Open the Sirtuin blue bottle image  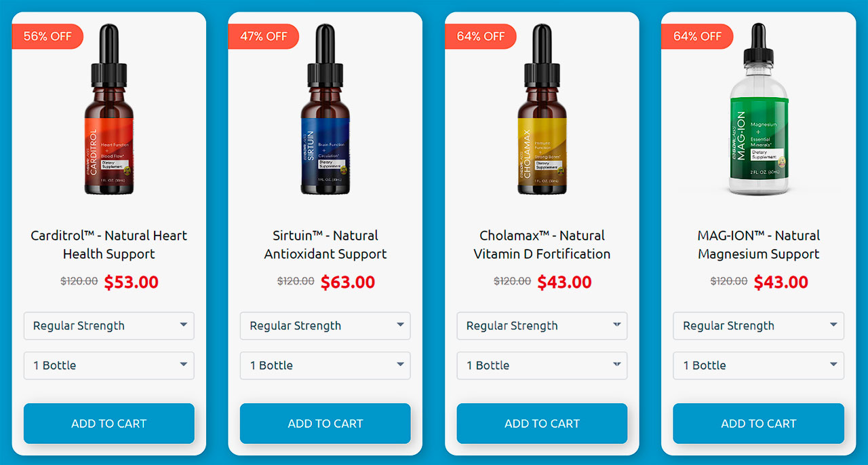[325, 109]
